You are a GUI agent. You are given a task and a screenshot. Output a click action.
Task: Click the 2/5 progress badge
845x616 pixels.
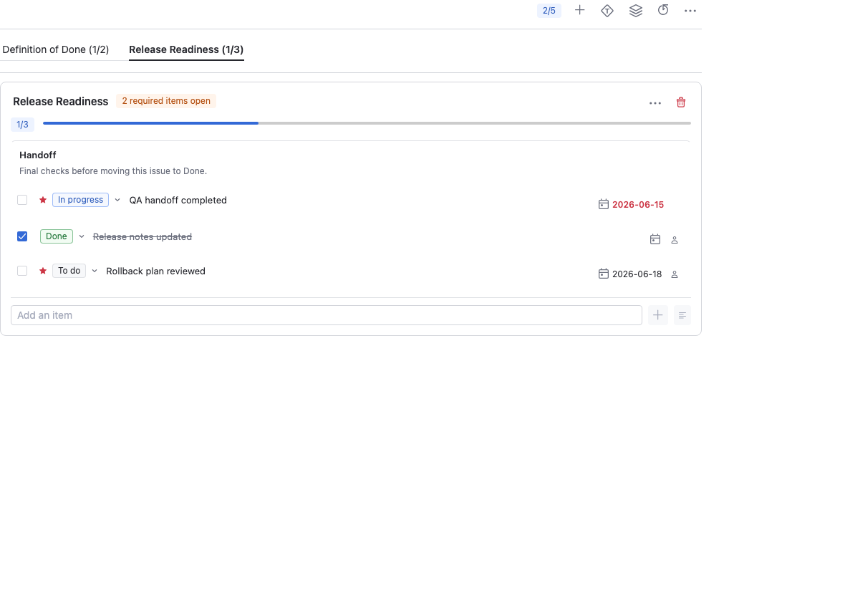click(549, 11)
